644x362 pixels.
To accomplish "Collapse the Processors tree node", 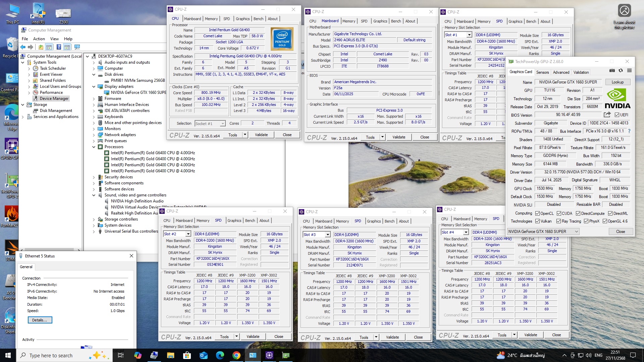I will (x=94, y=147).
